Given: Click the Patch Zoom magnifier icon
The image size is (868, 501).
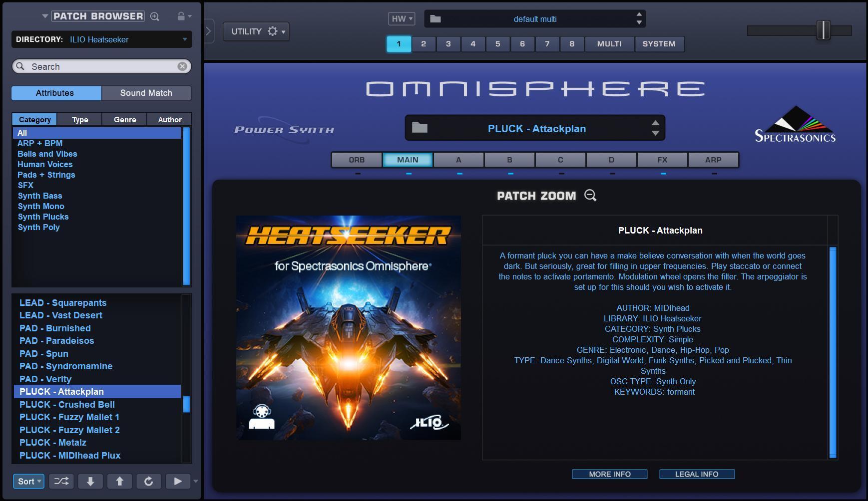Looking at the screenshot, I should [590, 196].
